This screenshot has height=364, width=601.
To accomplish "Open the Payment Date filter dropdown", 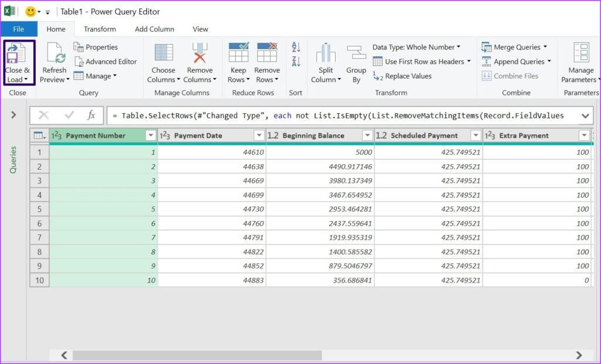I will point(259,135).
